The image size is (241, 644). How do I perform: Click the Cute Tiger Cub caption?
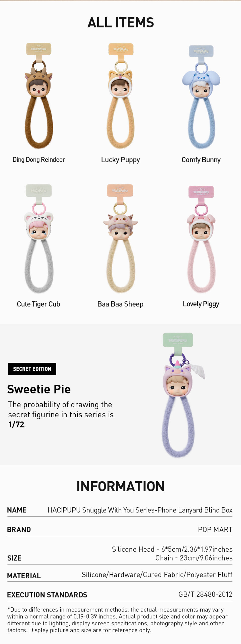[38, 304]
